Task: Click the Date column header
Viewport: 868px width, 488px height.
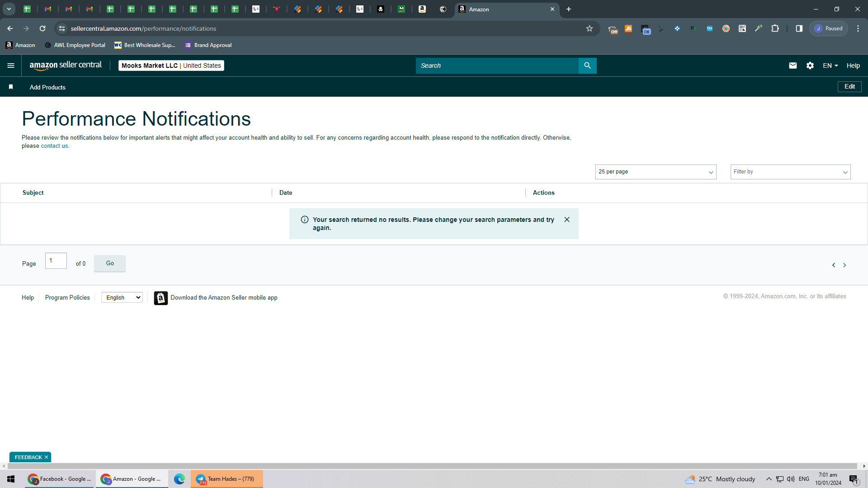Action: point(286,192)
